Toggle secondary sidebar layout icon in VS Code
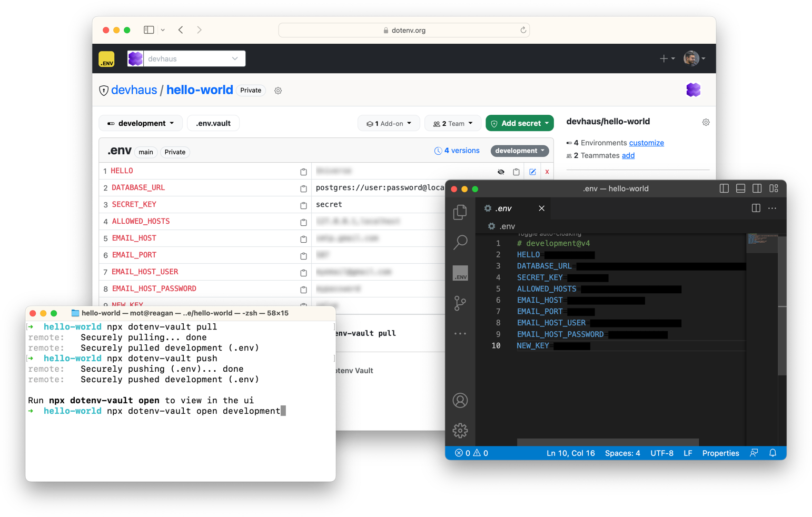This screenshot has width=812, height=517. [x=757, y=188]
